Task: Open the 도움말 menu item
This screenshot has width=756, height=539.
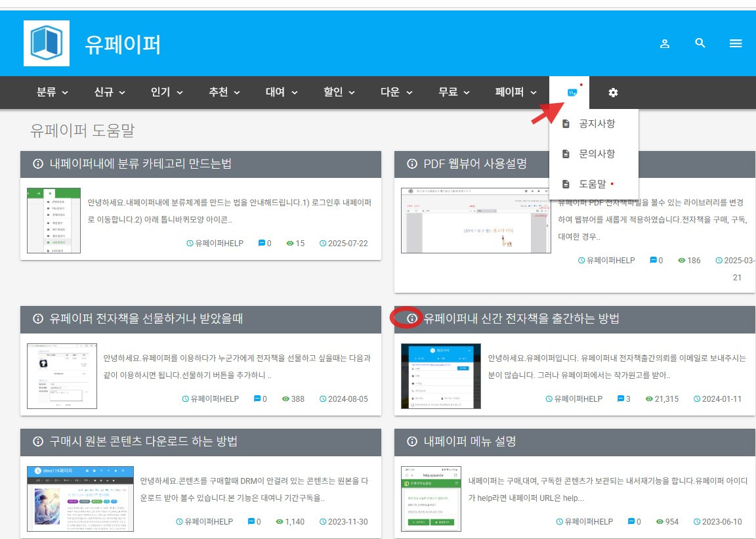Action: point(591,184)
